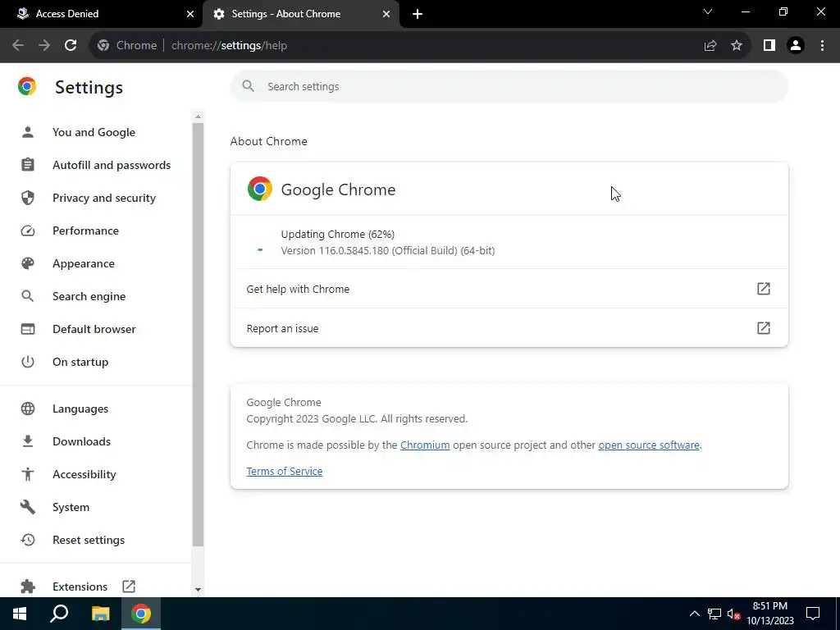
Task: Close the Access Denied tab
Action: [x=190, y=14]
